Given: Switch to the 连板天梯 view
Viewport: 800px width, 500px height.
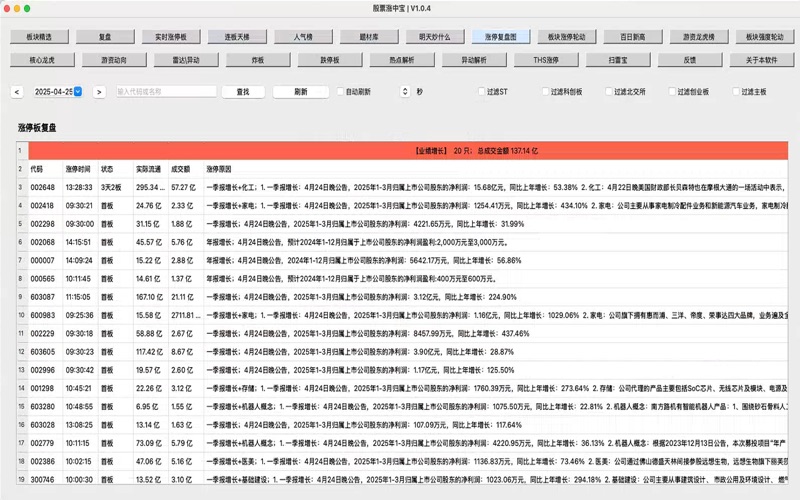Looking at the screenshot, I should point(237,36).
